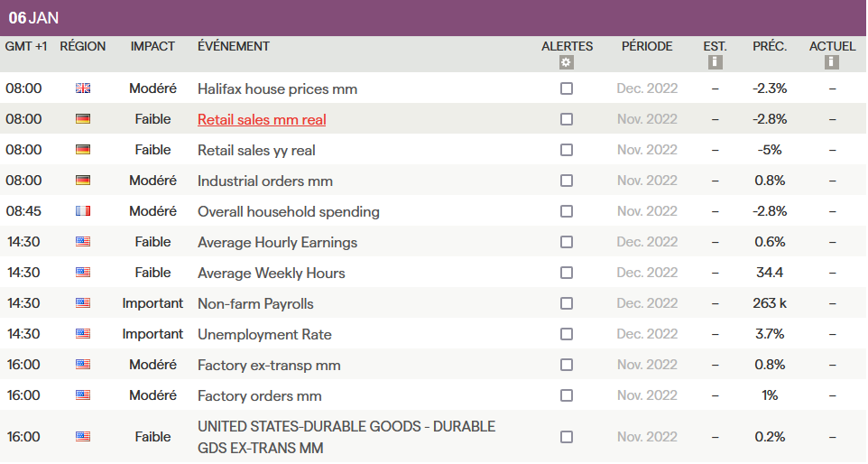Toggle alert for Overall household spending
This screenshot has width=868, height=464.
[567, 211]
